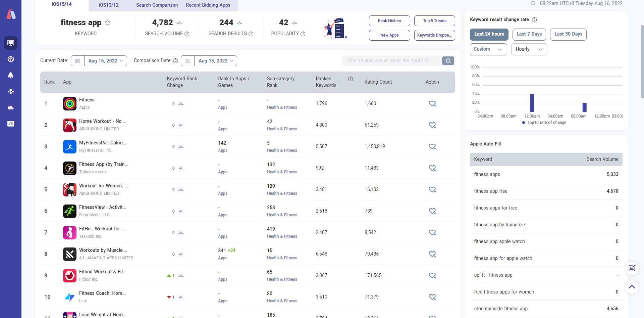
Task: Favorite the Fitness Coach app
Action: point(432,297)
